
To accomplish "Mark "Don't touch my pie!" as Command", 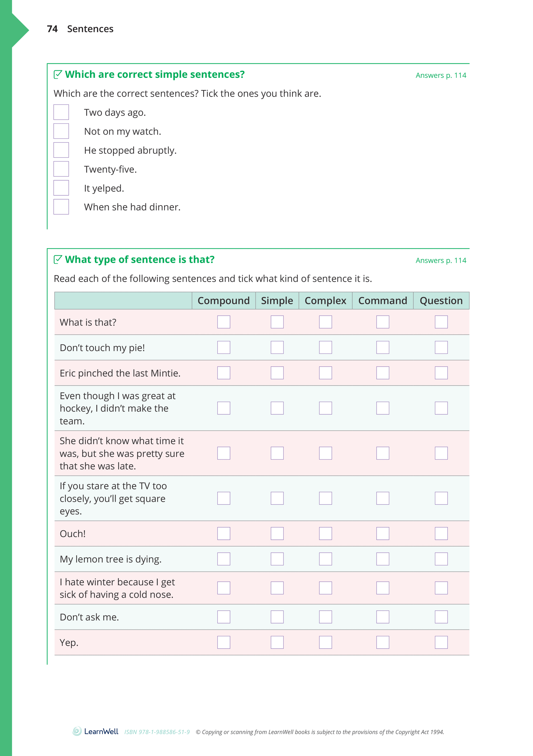I will (383, 347).
